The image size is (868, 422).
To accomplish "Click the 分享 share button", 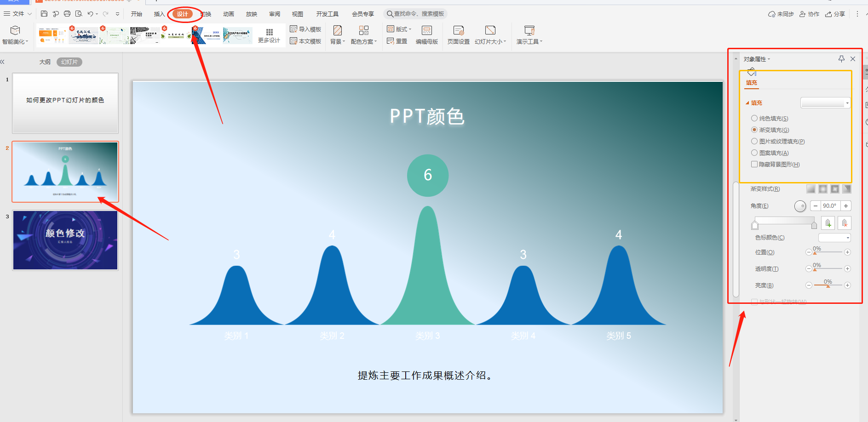I will [835, 14].
